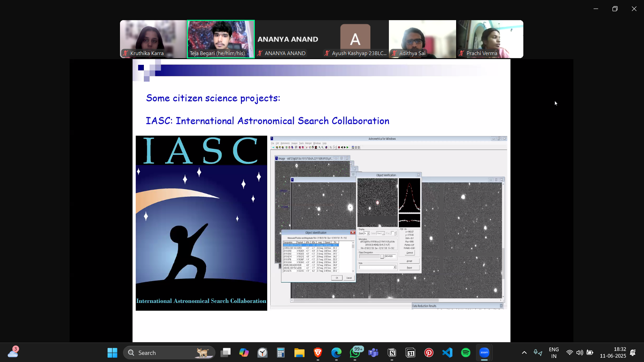The width and height of the screenshot is (644, 362).
Task: Open the weather widget on the taskbar
Action: click(13, 353)
